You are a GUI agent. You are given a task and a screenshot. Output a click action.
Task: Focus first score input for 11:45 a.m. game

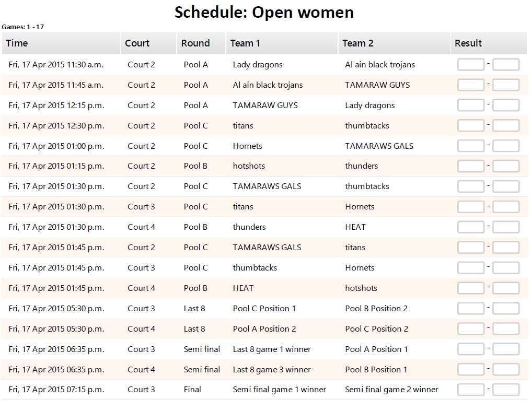[470, 85]
